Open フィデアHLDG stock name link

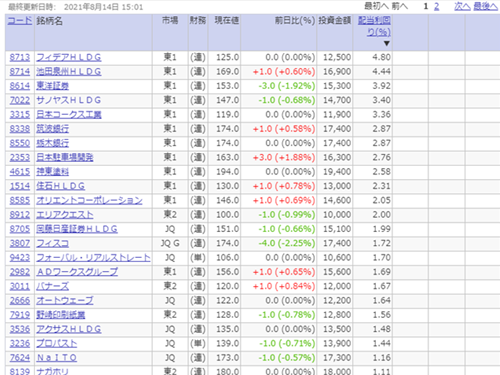(x=69, y=57)
